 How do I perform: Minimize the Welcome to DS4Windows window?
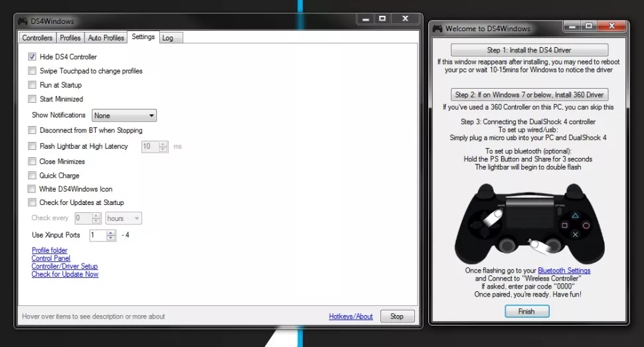(574, 25)
